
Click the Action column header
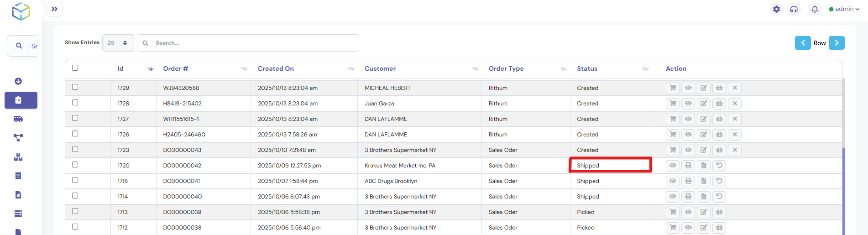click(x=676, y=69)
